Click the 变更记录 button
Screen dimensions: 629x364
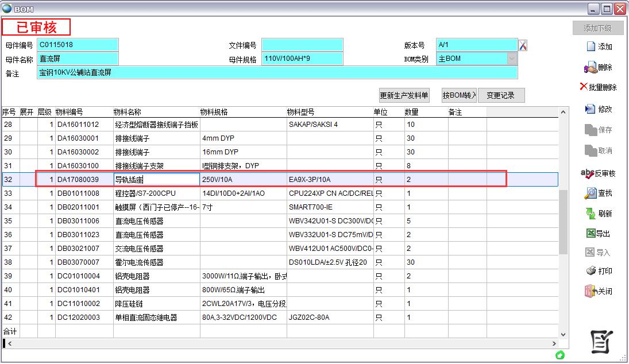click(501, 96)
